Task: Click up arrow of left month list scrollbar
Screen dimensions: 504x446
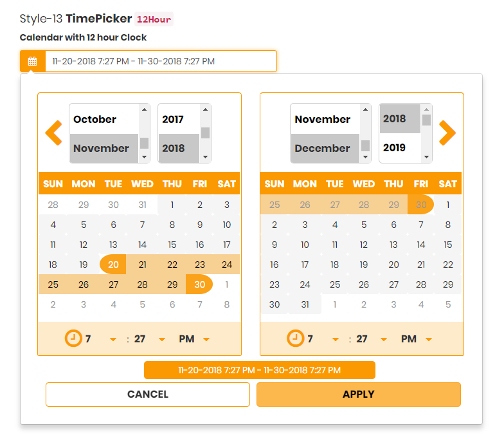Action: (144, 109)
